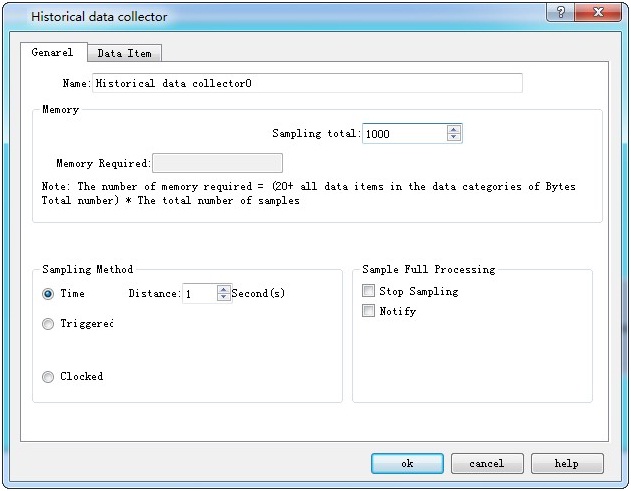Click the help button at bottom
Image resolution: width=631 pixels, height=491 pixels.
coord(567,464)
